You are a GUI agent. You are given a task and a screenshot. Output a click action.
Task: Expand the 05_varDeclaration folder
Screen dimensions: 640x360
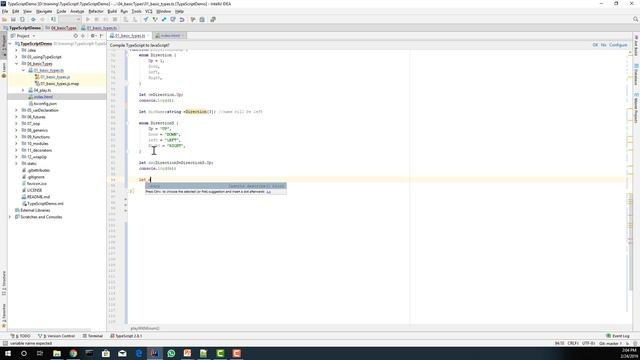(x=16, y=110)
